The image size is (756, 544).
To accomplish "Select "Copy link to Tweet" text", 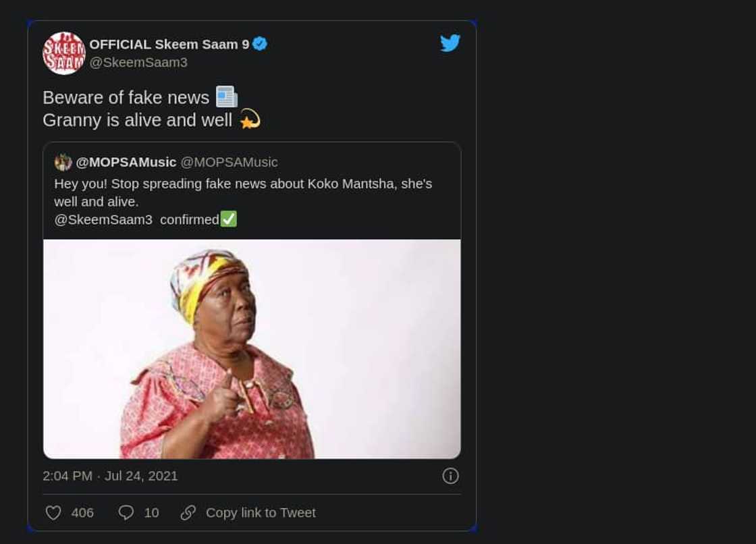I will point(261,513).
